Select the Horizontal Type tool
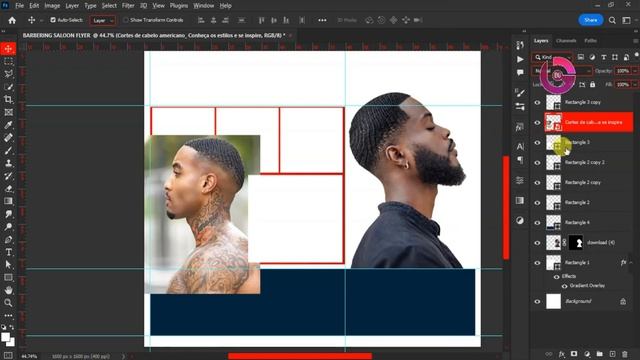640x360 pixels. [x=8, y=252]
